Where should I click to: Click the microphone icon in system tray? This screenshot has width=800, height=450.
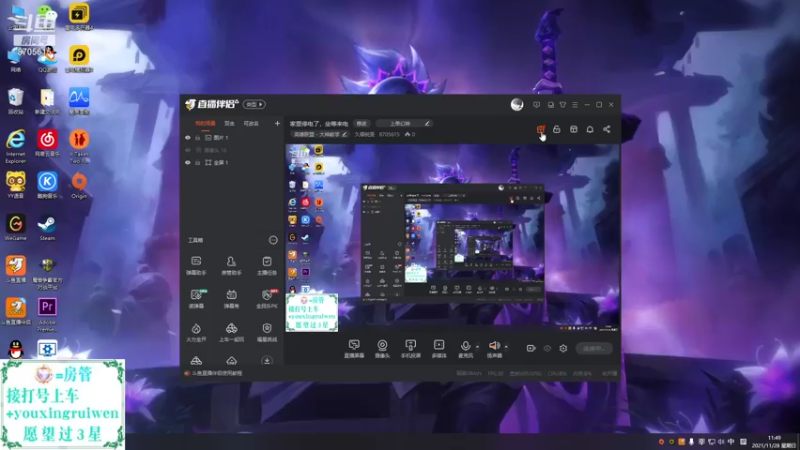691,442
